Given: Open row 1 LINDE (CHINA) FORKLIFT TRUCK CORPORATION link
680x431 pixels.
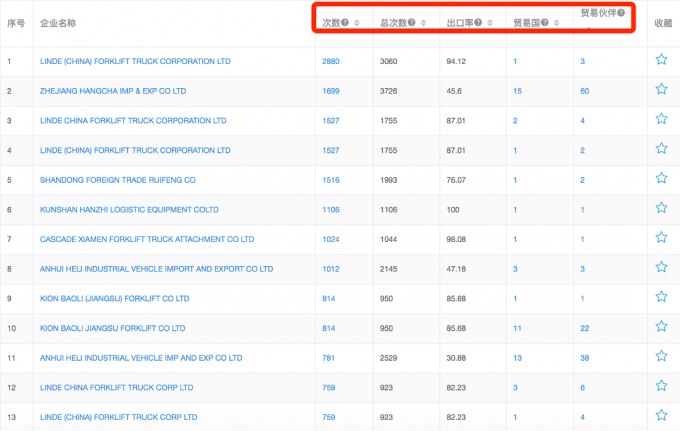Looking at the screenshot, I should coord(135,61).
